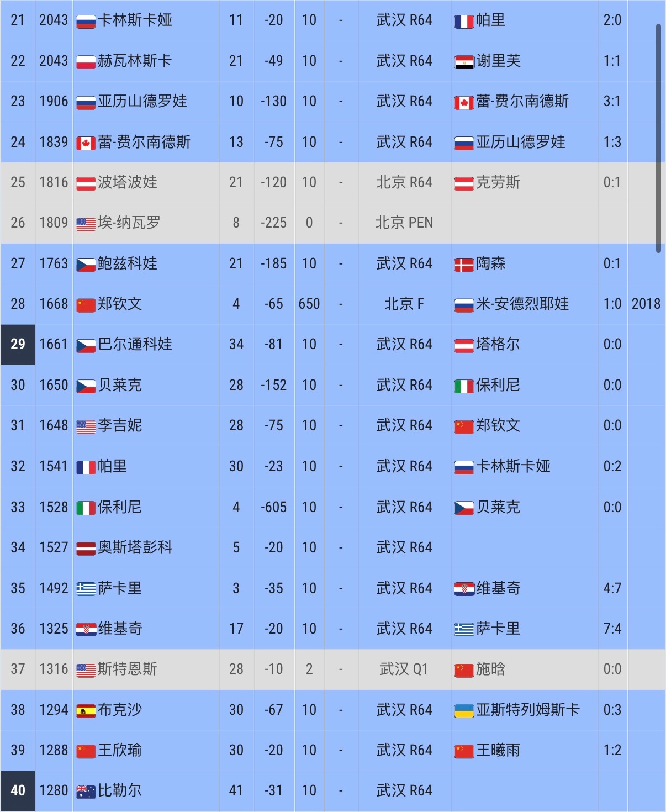Click head-to-head score 3:1
The image size is (666, 812).
[x=612, y=101]
